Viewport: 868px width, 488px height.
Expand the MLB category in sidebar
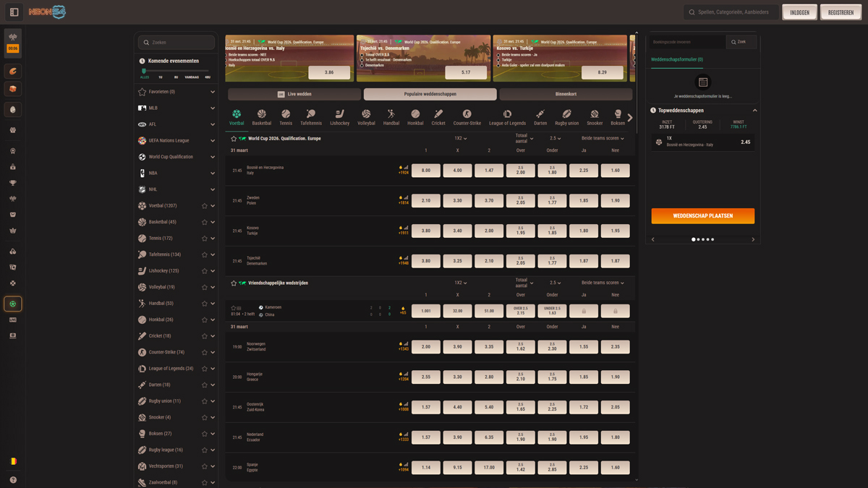[213, 108]
